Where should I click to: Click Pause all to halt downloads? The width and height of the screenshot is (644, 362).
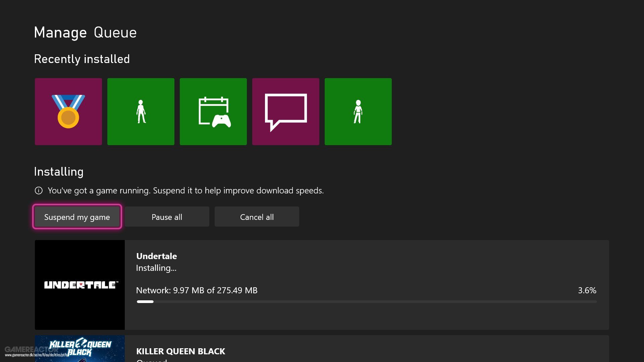[167, 217]
